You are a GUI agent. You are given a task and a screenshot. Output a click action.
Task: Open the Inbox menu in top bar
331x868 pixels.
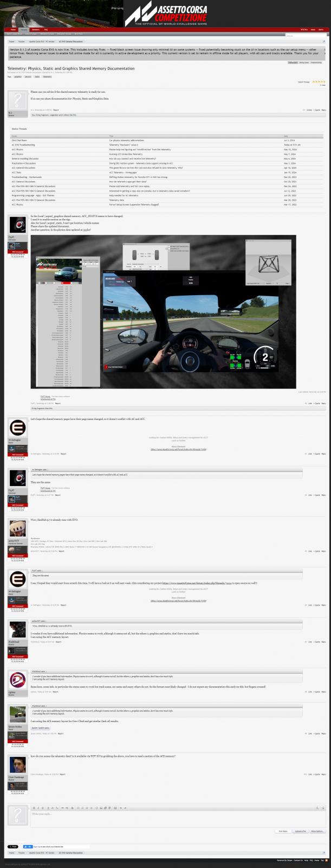(313, 29)
